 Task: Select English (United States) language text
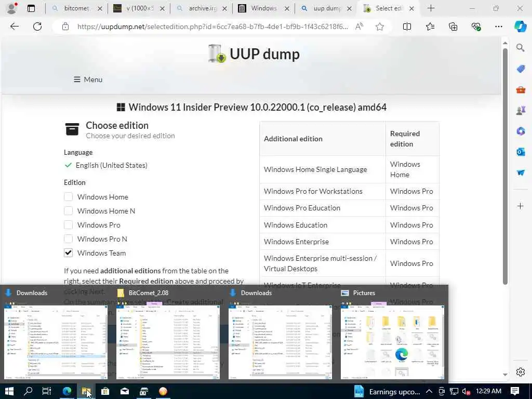112,165
